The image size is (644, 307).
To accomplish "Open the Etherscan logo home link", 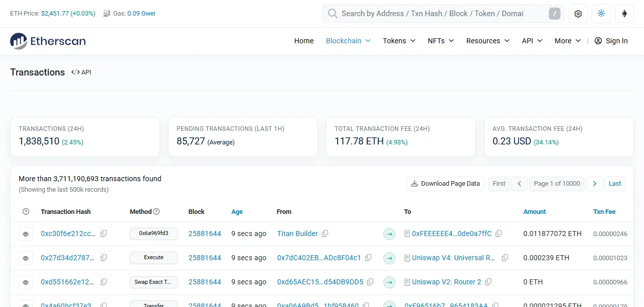I will 48,41.
